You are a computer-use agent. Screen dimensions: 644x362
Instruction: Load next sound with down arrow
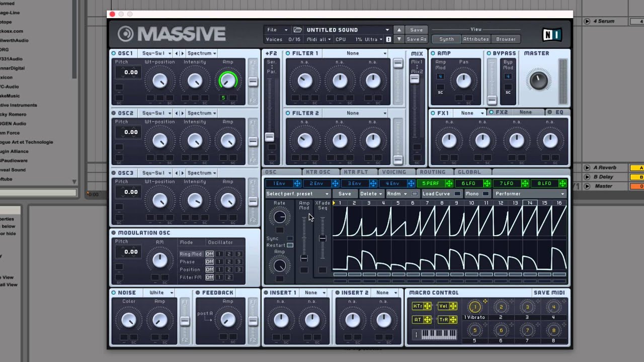[x=399, y=39]
